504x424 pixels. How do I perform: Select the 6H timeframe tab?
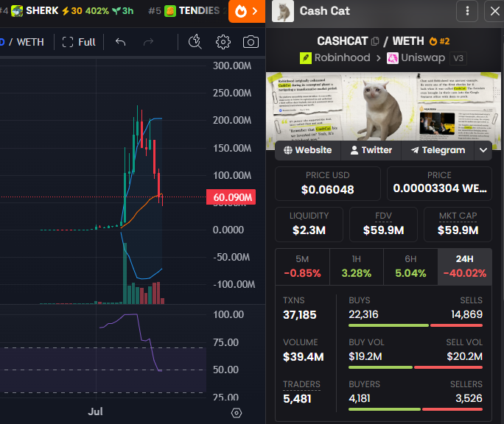[410, 266]
